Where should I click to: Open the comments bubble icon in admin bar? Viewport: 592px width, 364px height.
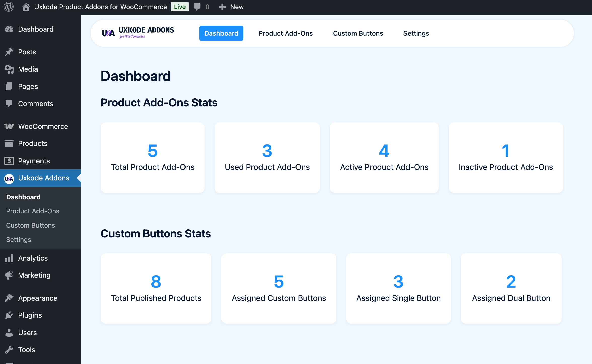coord(197,7)
